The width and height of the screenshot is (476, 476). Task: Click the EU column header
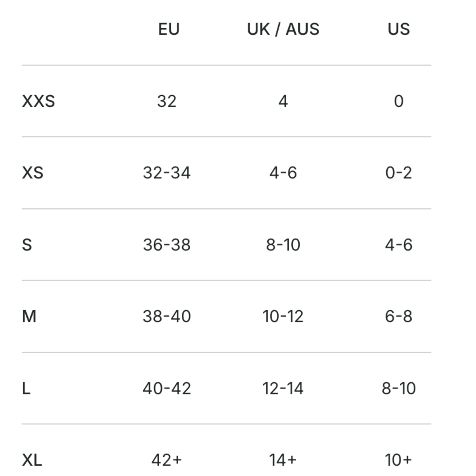click(169, 29)
